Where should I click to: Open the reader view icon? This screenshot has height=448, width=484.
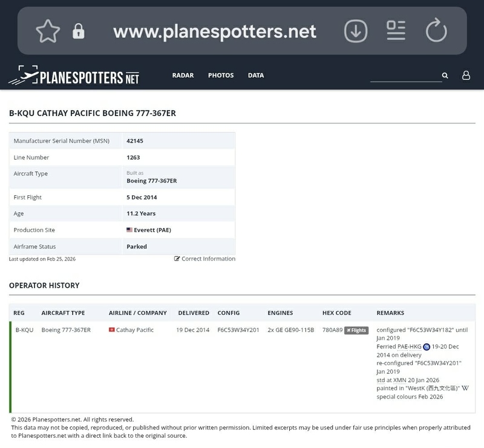point(396,31)
